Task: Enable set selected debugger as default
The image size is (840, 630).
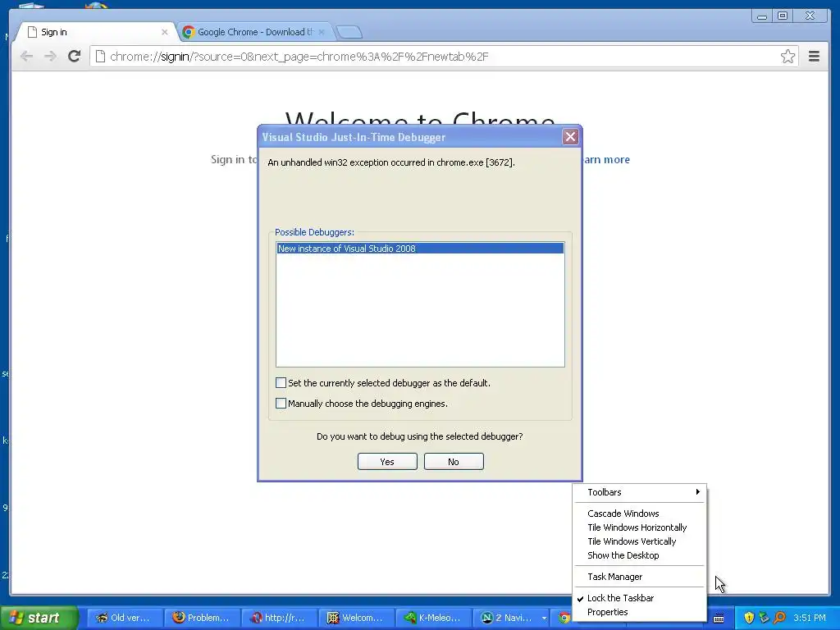Action: pyautogui.click(x=281, y=382)
